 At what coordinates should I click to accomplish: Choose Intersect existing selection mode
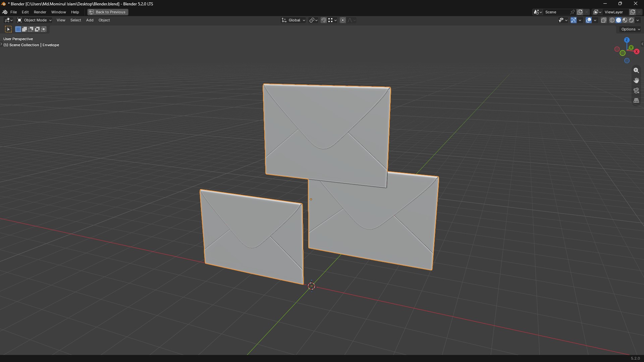(44, 29)
